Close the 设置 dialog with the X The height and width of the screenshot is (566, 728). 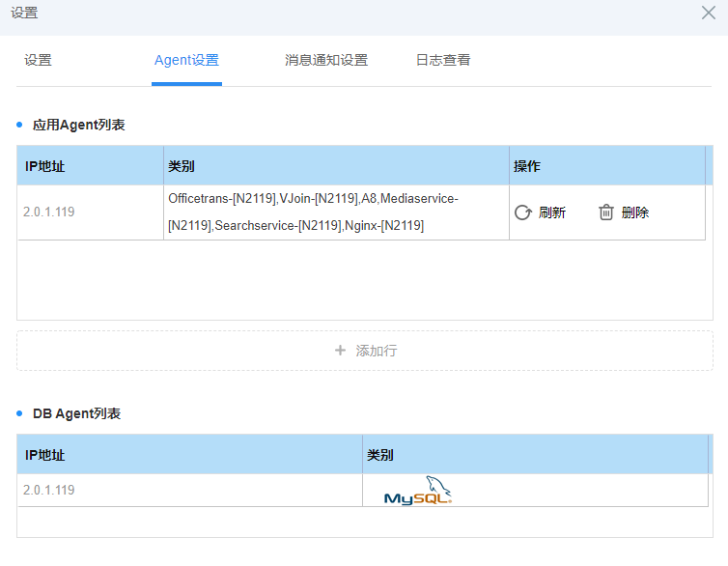tap(709, 13)
